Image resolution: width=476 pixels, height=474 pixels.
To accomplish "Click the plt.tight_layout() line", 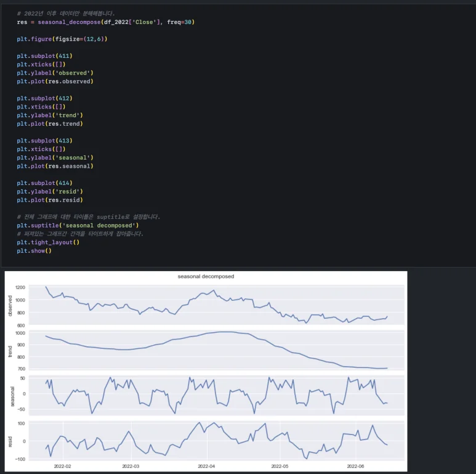I will tap(48, 242).
